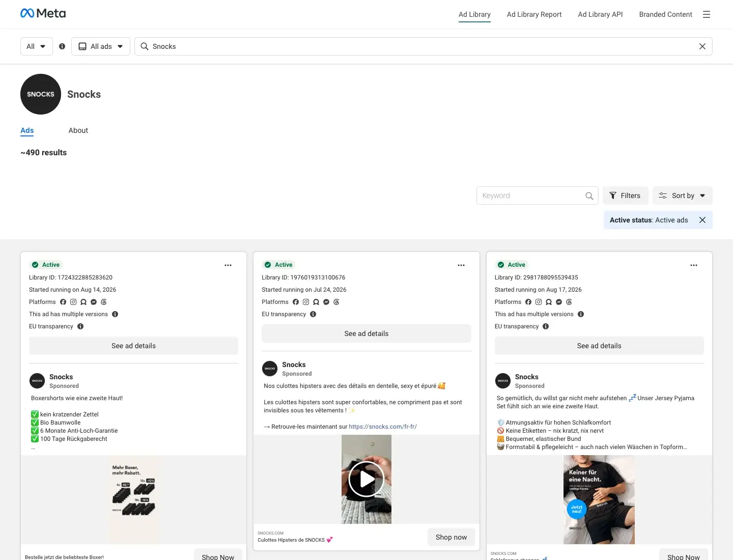See ad details for ad 1724322885283620

pyautogui.click(x=133, y=346)
